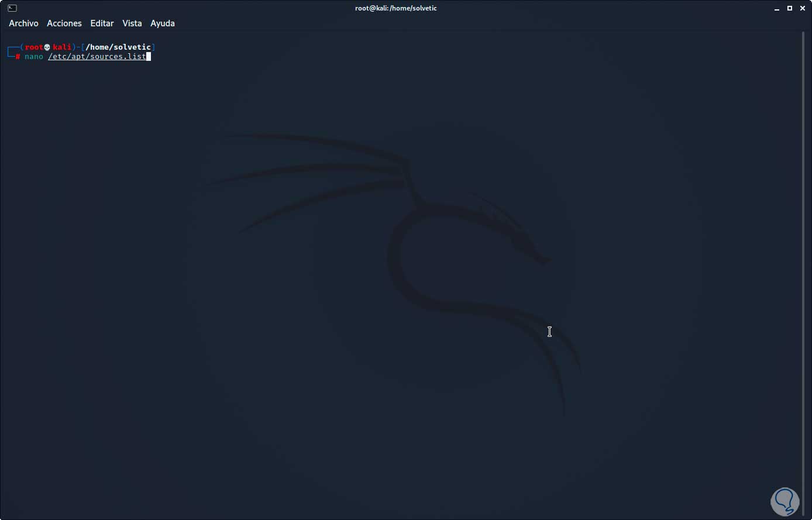This screenshot has width=812, height=520.
Task: Click the red root username in the prompt
Action: tap(34, 47)
